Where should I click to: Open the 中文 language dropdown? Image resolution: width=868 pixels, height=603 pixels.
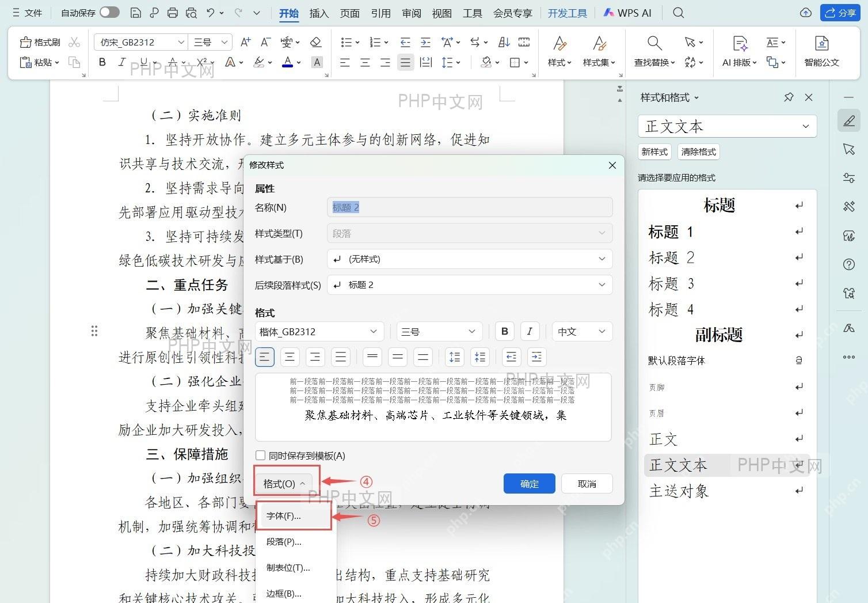(x=582, y=331)
